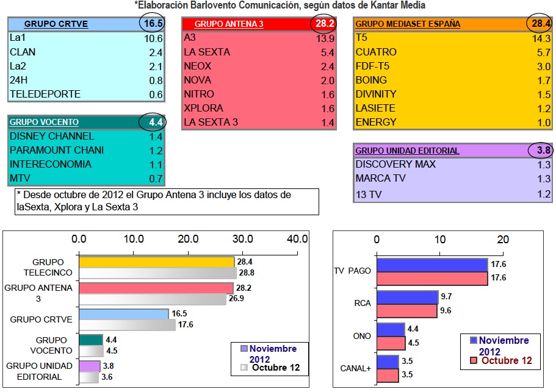The width and height of the screenshot is (556, 392).
Task: Select the 5.7 value beside CUATRO
Action: 544,53
